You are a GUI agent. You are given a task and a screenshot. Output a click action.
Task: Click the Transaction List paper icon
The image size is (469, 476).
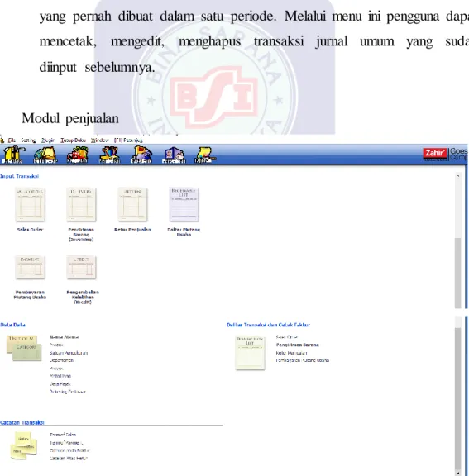[250, 353]
